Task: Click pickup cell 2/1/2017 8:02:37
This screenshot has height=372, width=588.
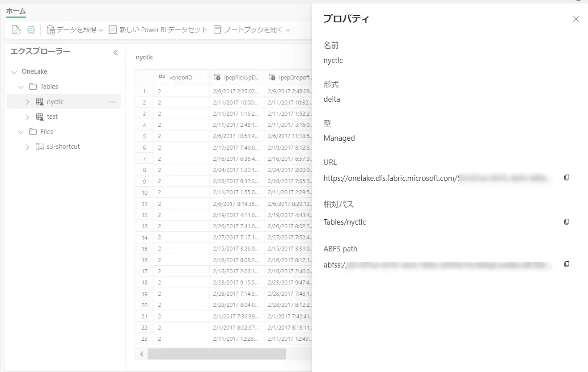Action: tap(237, 327)
